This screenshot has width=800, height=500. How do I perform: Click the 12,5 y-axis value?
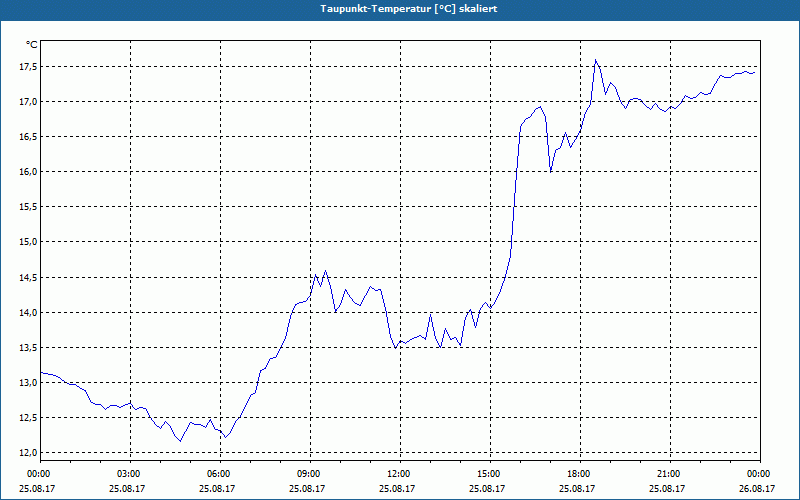coord(29,418)
